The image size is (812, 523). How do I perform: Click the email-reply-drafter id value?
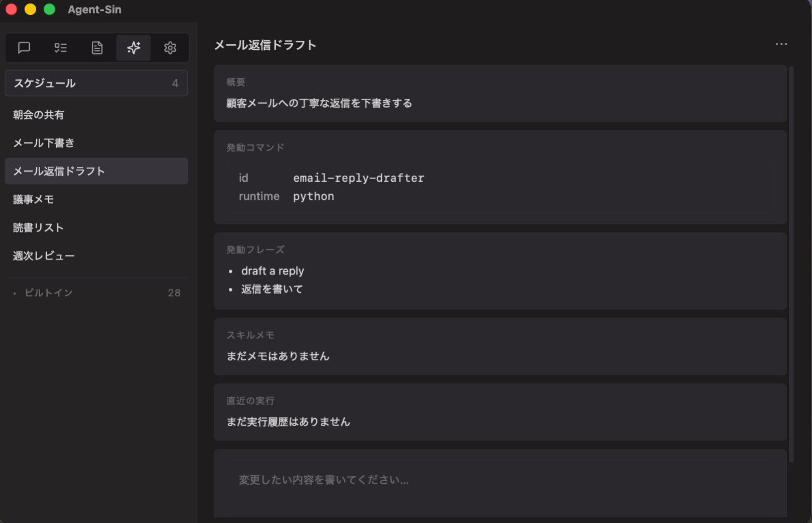359,178
